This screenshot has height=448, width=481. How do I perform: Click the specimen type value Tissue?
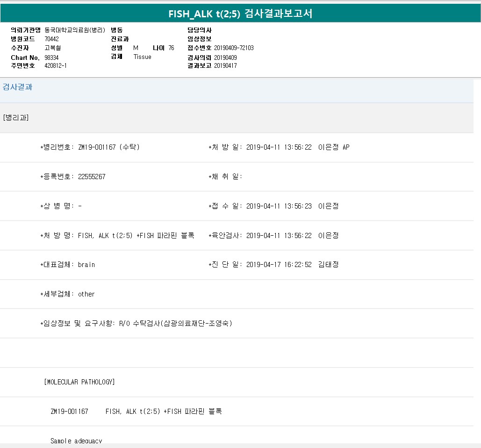click(142, 57)
